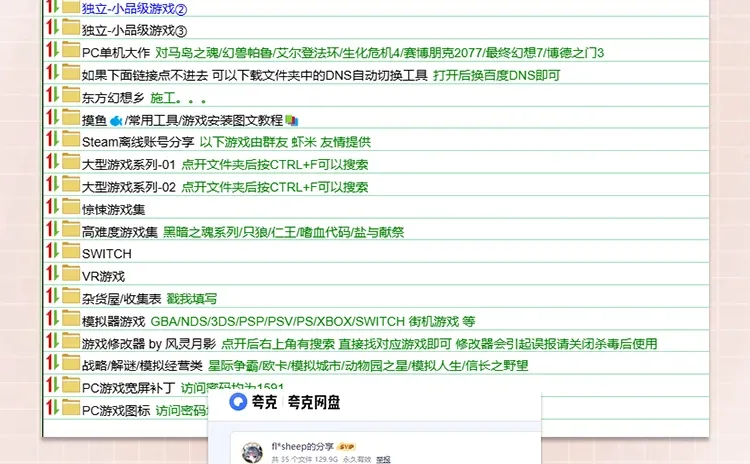
Task: Open the SWITCH folder link
Action: click(107, 254)
